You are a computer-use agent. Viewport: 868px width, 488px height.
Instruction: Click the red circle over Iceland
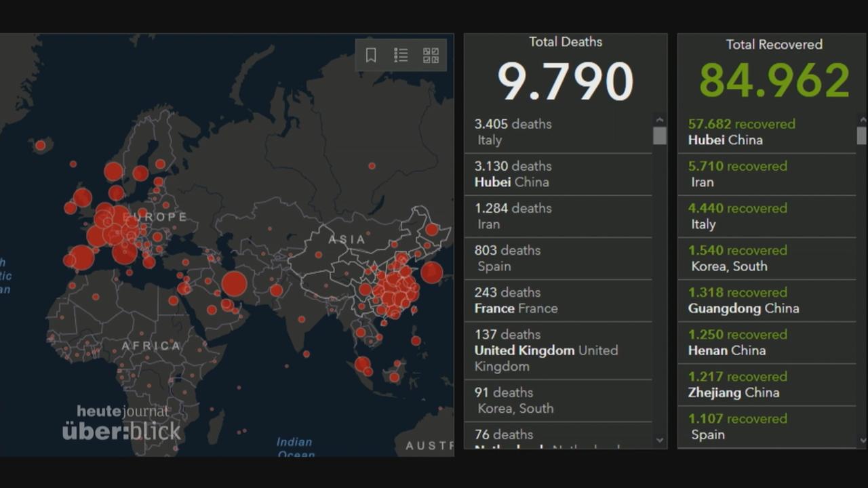[40, 145]
